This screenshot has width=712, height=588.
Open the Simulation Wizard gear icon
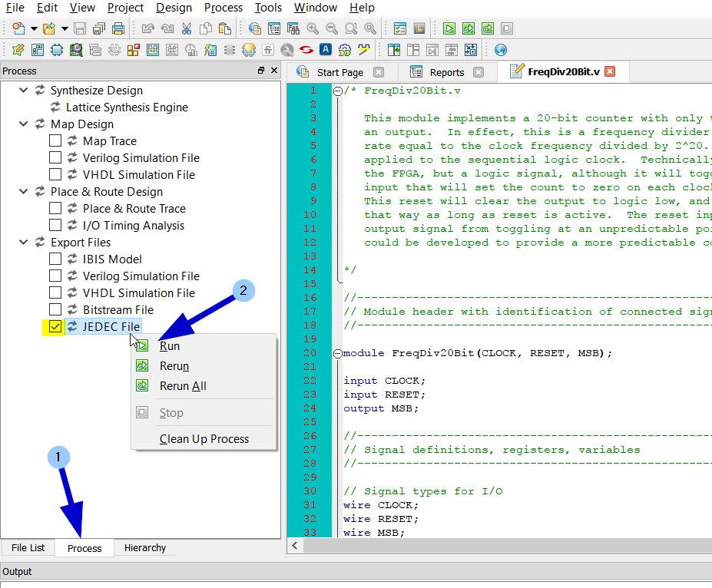[x=345, y=50]
